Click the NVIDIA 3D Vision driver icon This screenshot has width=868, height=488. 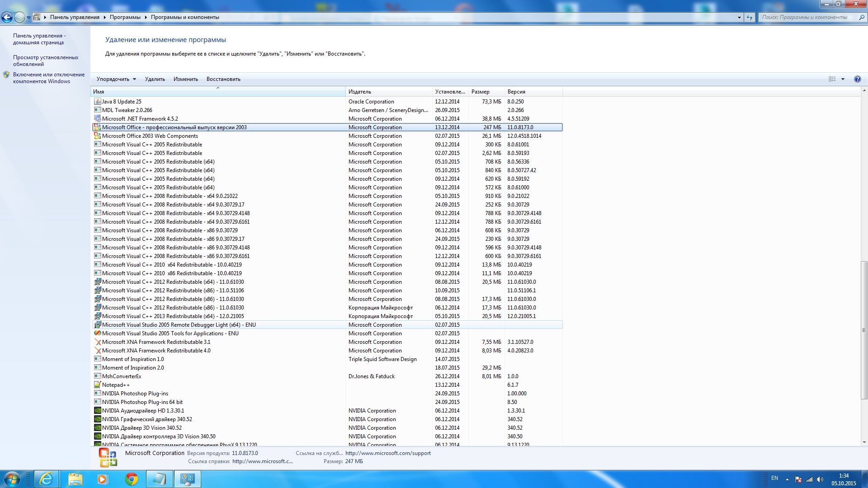(x=97, y=428)
